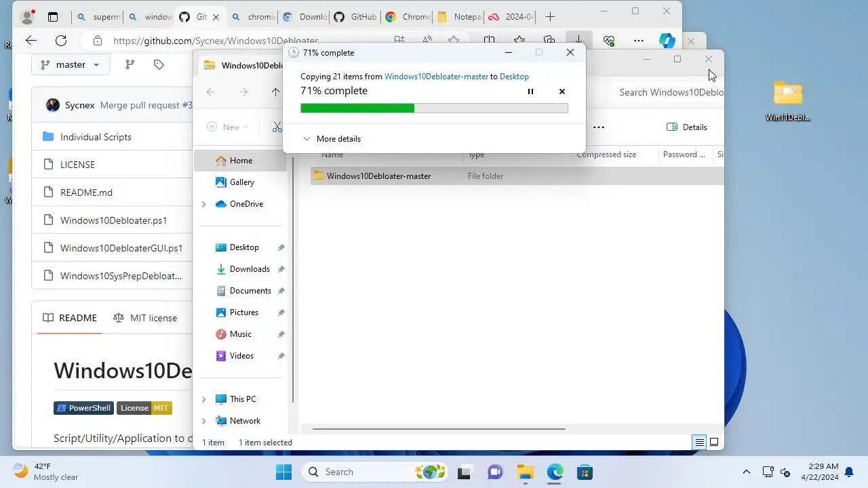Open Microsoft Store from taskbar
868x488 pixels.
[585, 472]
